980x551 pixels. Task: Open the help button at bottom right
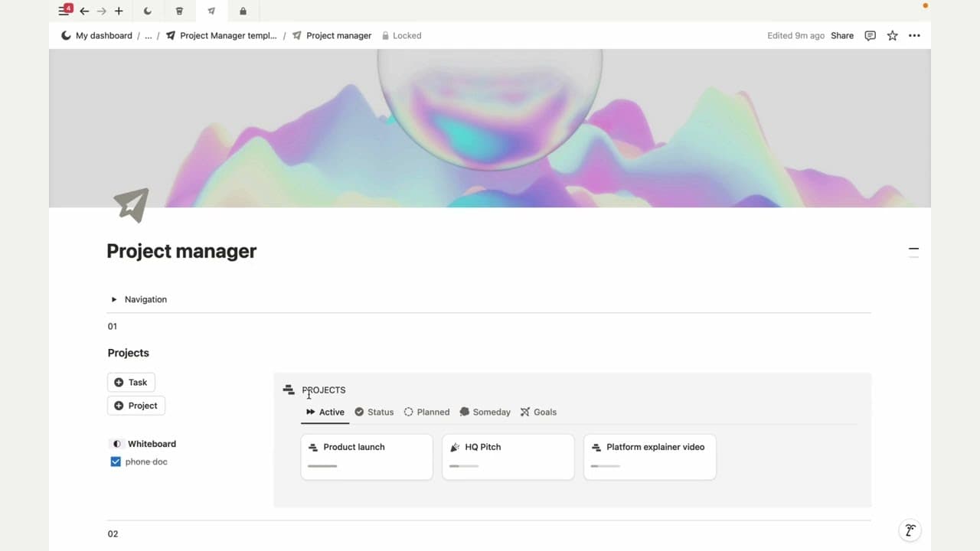pos(910,530)
